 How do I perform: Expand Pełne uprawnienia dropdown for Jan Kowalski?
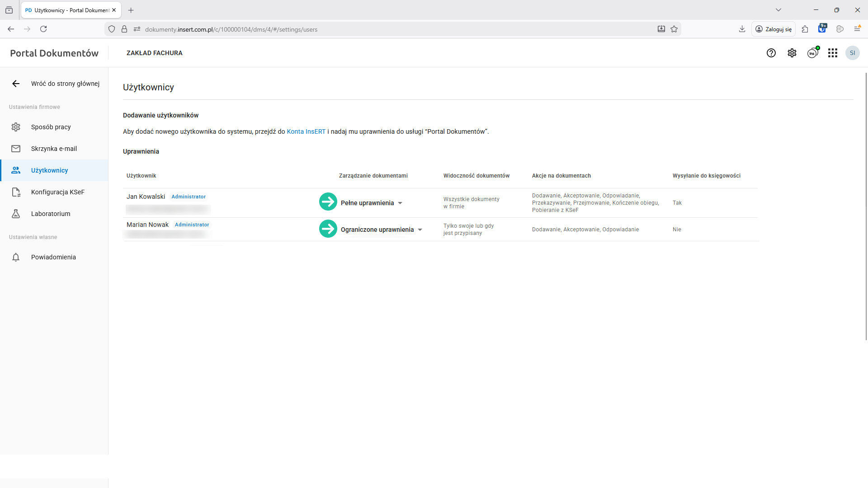click(x=400, y=203)
